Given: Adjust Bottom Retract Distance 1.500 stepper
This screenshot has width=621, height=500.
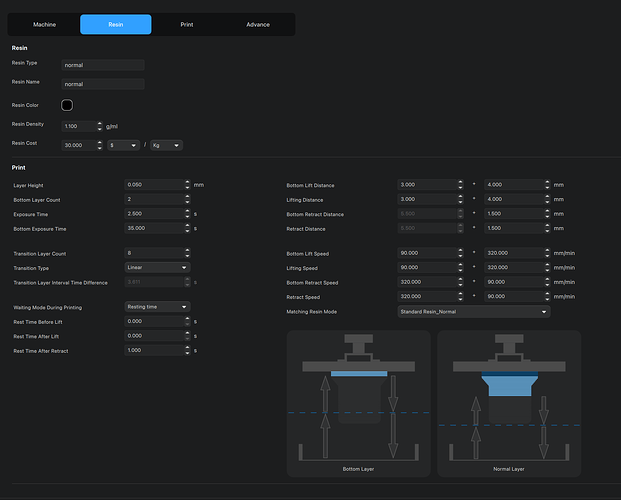Looking at the screenshot, I should pyautogui.click(x=547, y=214).
